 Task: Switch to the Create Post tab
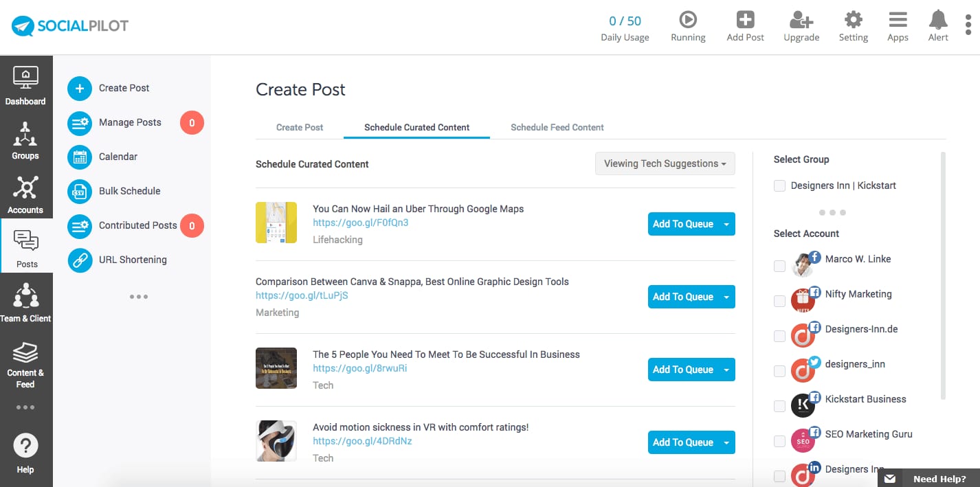(300, 127)
